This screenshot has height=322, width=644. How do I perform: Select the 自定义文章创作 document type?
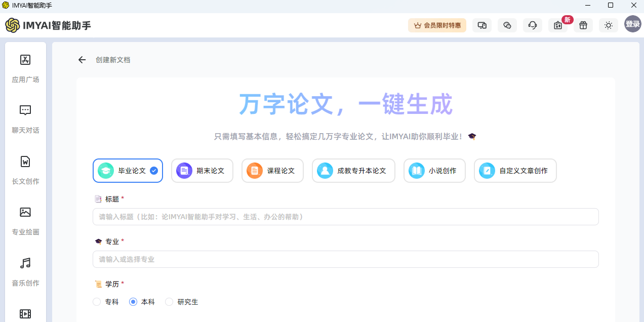(x=515, y=171)
